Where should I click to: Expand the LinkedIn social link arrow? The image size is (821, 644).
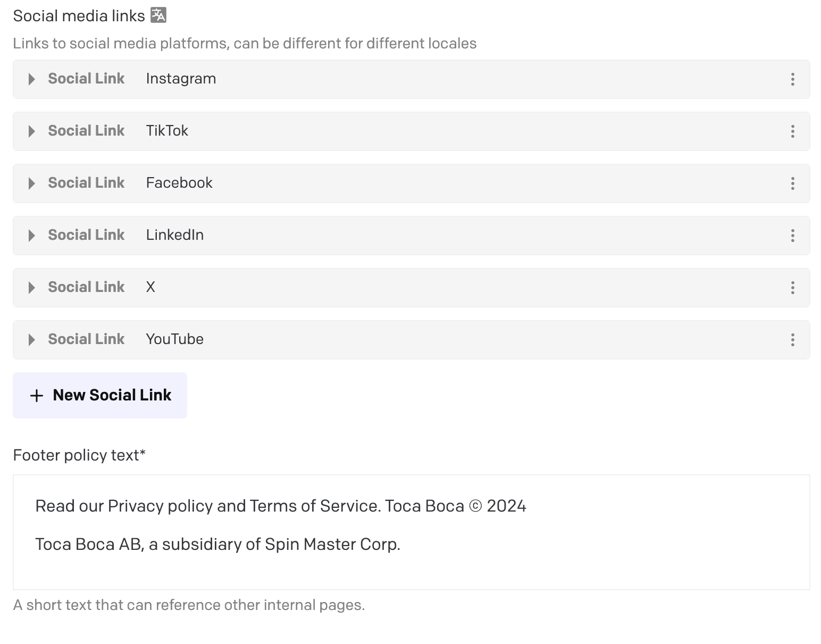31,236
